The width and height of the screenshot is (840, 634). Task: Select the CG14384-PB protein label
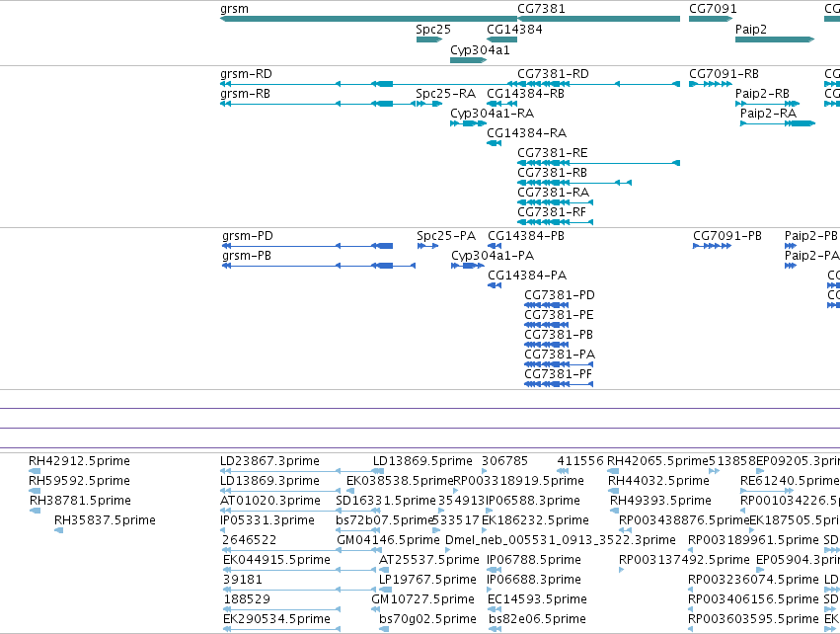[526, 236]
